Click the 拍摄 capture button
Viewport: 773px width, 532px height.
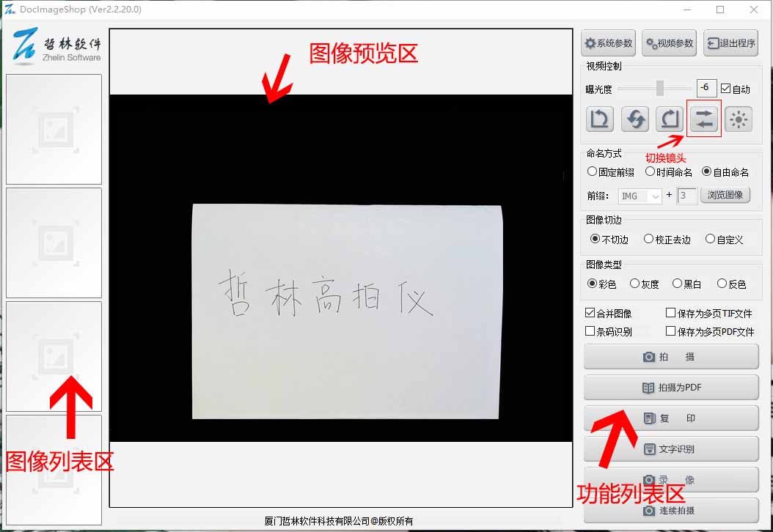point(670,356)
